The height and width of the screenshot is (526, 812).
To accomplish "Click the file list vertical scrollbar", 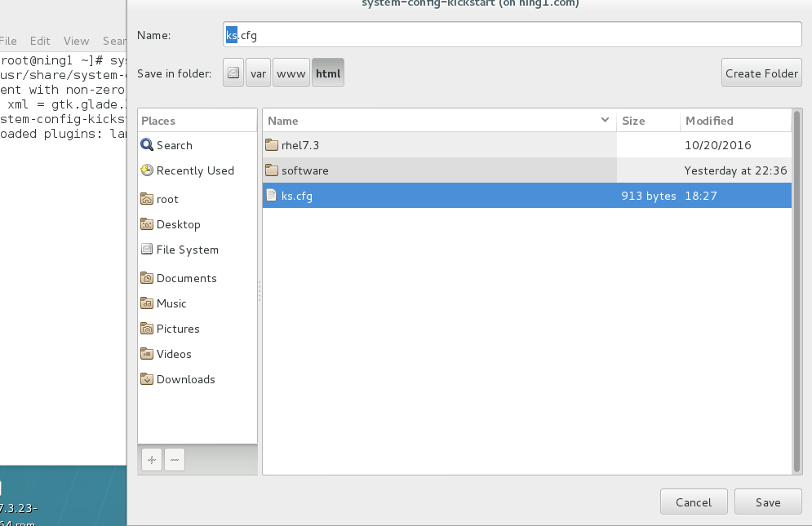I will [797, 292].
